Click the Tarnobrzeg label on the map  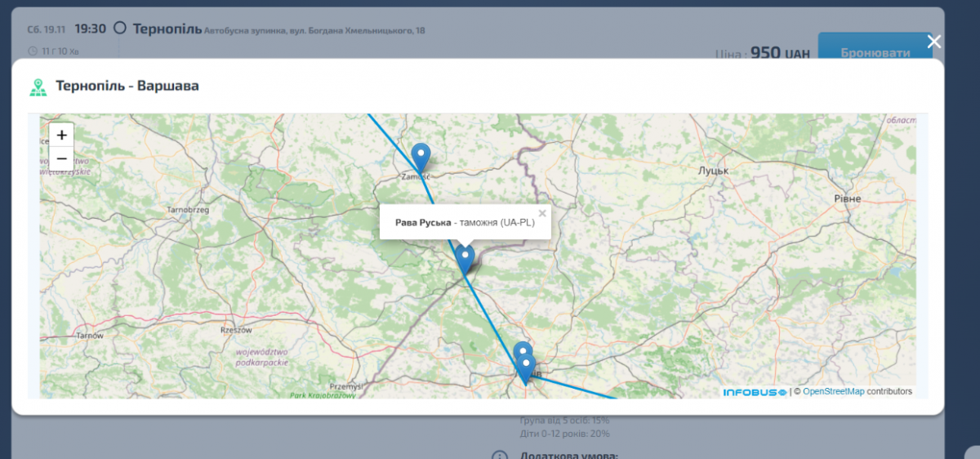189,210
